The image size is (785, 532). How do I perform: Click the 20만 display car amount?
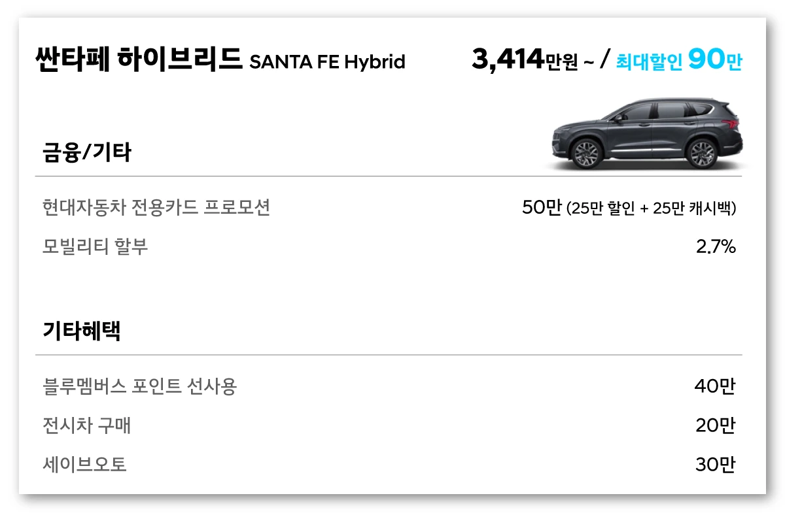[716, 425]
